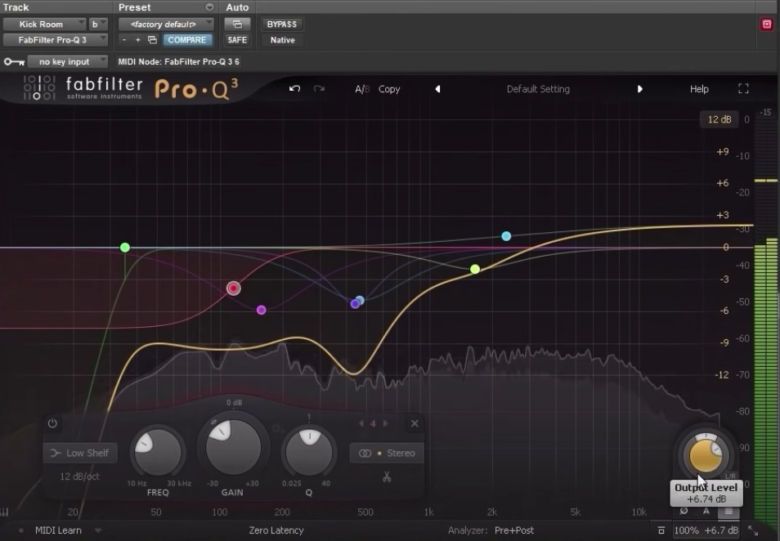This screenshot has width=780, height=541.
Task: Select the green EQ band node
Action: (x=125, y=247)
